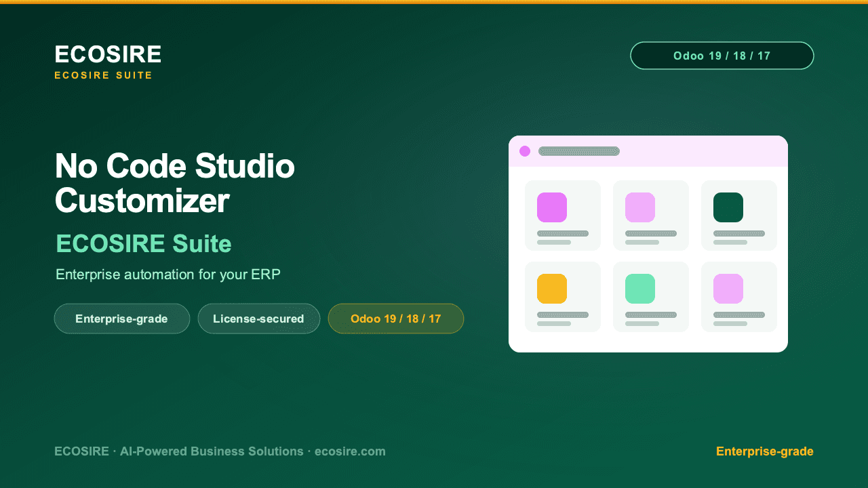Click the yellow app tile icon
868x488 pixels.
(x=552, y=289)
